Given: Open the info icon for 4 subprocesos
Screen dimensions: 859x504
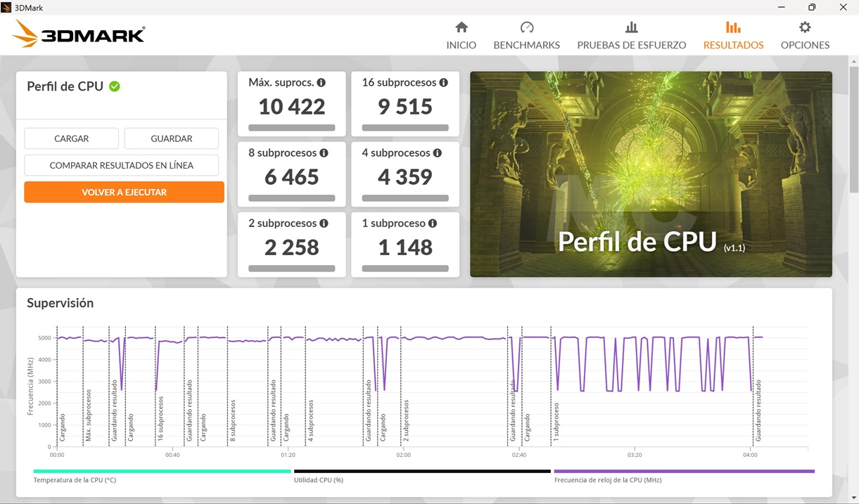Looking at the screenshot, I should (438, 153).
